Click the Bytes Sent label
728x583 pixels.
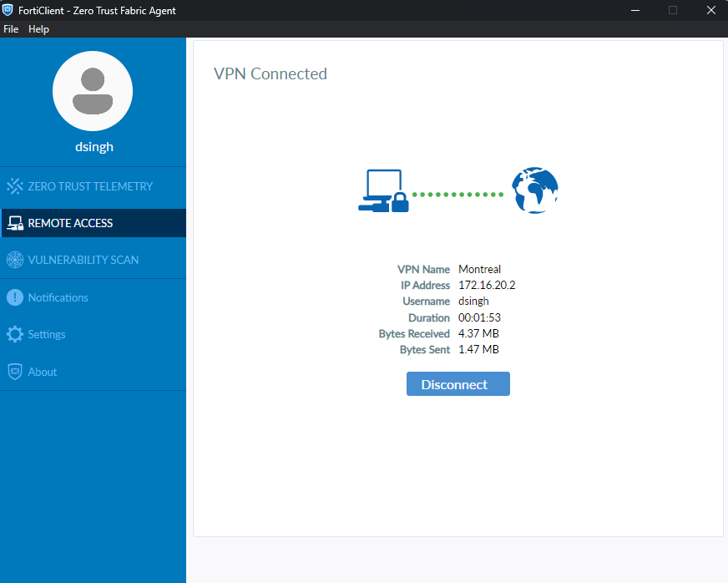click(x=425, y=349)
